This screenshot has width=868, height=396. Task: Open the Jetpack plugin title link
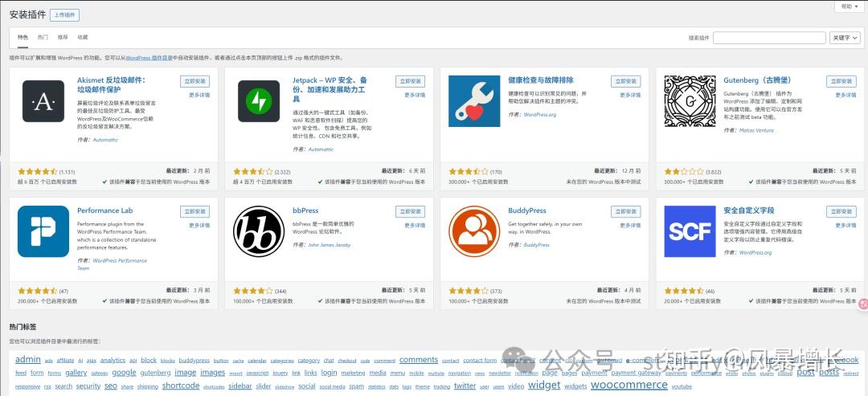click(330, 89)
